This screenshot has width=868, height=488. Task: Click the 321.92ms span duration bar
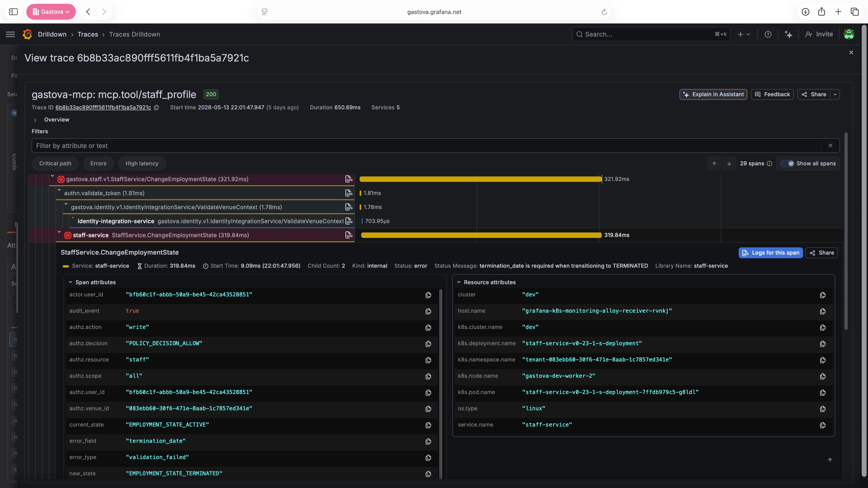[481, 179]
